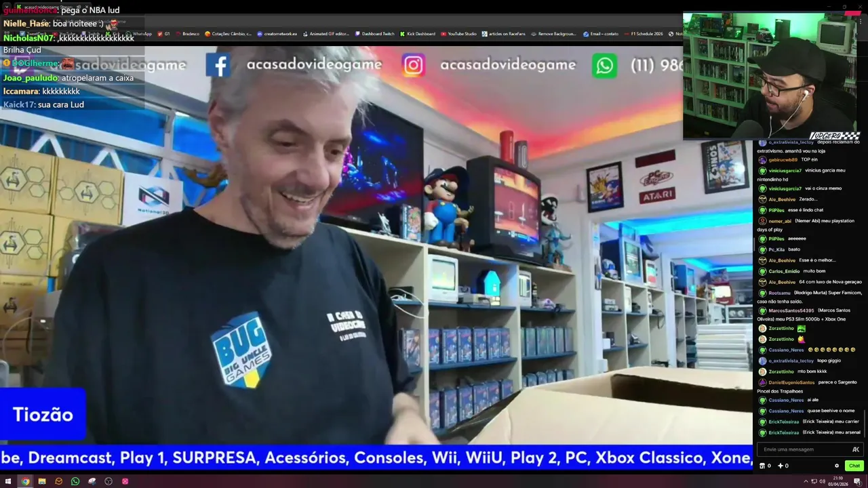Image resolution: width=868 pixels, height=488 pixels.
Task: Click the WhatsApp logo in stream banner
Action: (x=604, y=65)
